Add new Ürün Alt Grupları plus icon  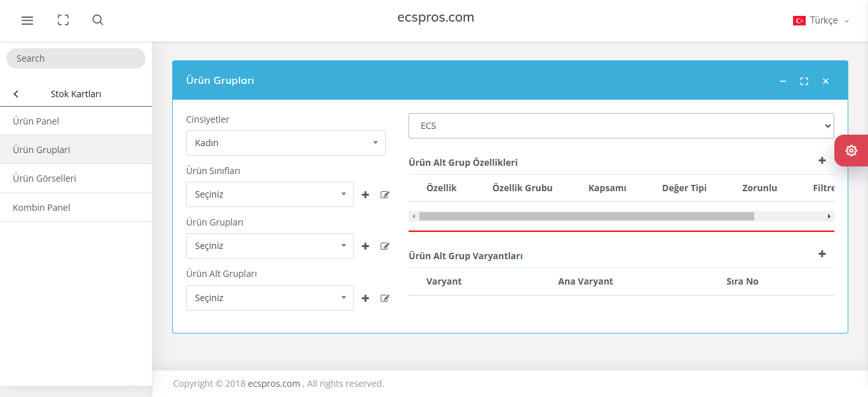(x=365, y=299)
